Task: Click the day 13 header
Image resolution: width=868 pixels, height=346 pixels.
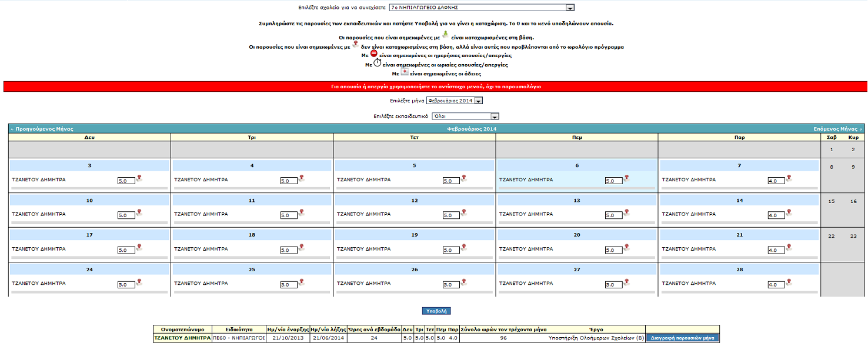Action: pyautogui.click(x=576, y=200)
